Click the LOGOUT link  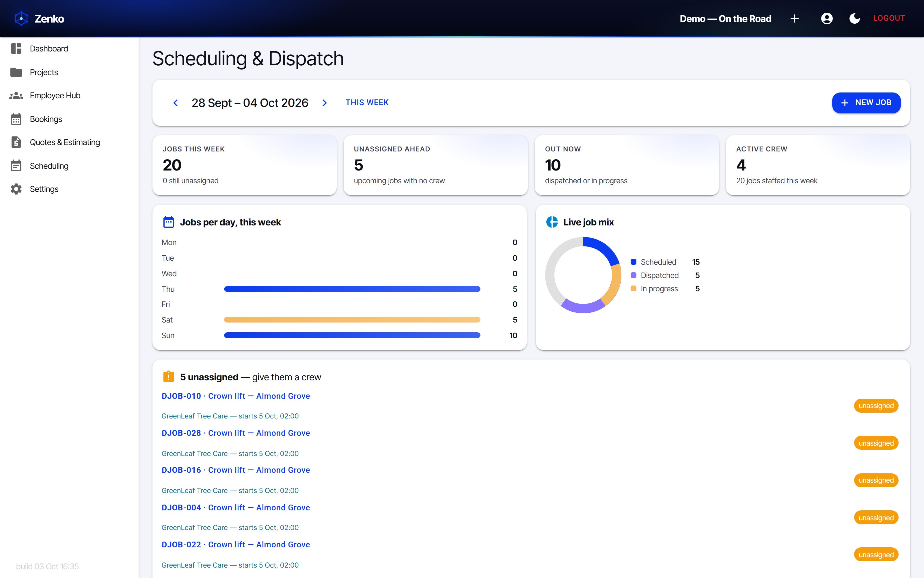coord(889,18)
